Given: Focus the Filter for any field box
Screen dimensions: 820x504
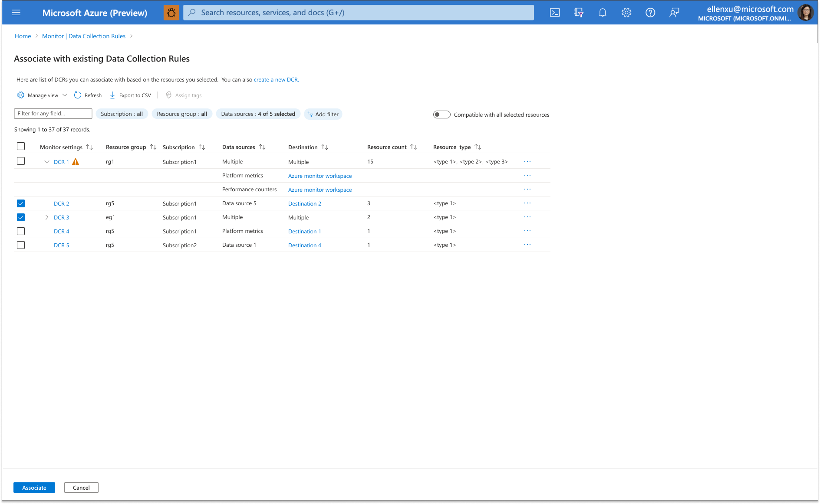Looking at the screenshot, I should [x=53, y=114].
